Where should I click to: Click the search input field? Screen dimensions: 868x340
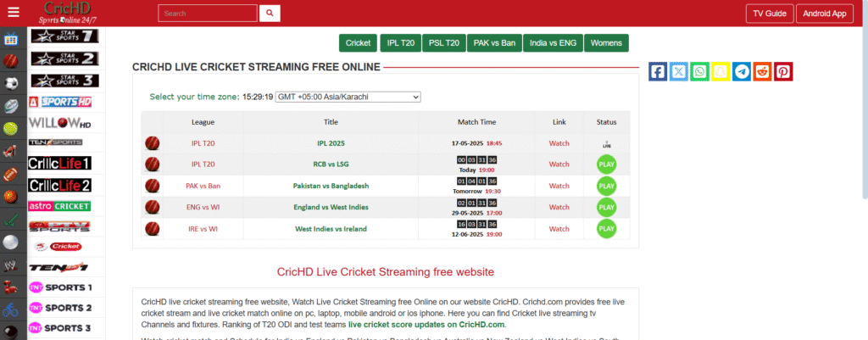(208, 14)
